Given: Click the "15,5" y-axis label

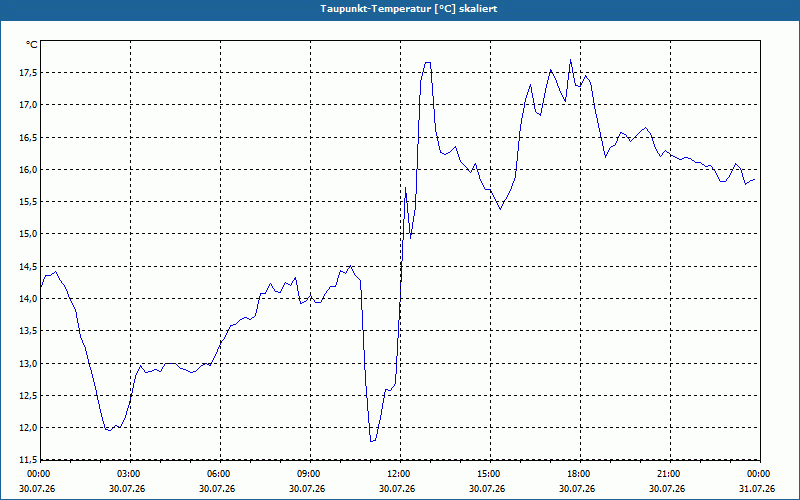Looking at the screenshot, I should click(x=28, y=202).
